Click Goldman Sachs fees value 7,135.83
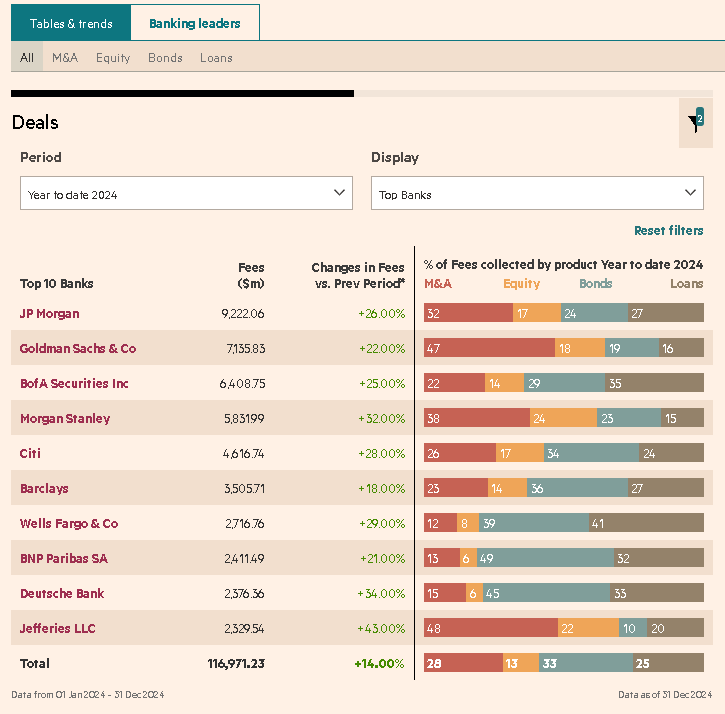Image resolution: width=725 pixels, height=714 pixels. (246, 349)
